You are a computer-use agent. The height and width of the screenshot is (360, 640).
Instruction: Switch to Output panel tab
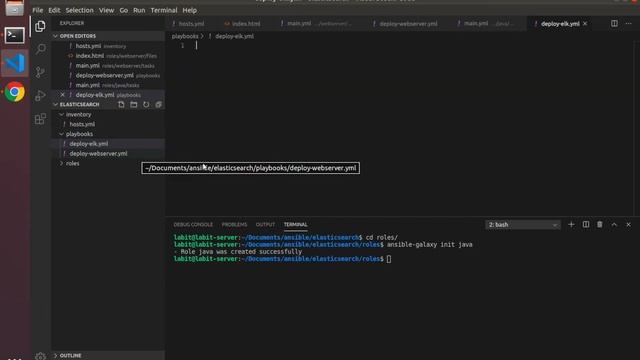point(265,224)
